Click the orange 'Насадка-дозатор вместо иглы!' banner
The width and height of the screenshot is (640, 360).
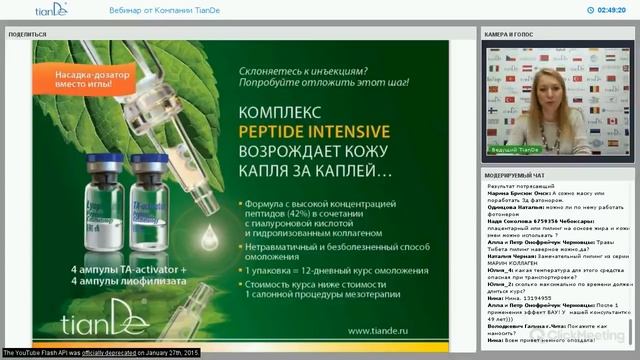tap(84, 79)
